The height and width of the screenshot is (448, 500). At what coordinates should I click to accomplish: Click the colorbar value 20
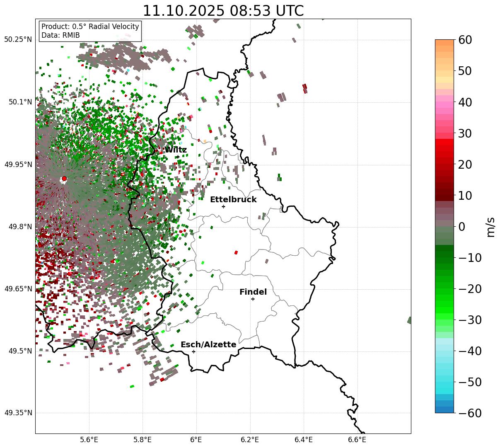click(x=464, y=165)
